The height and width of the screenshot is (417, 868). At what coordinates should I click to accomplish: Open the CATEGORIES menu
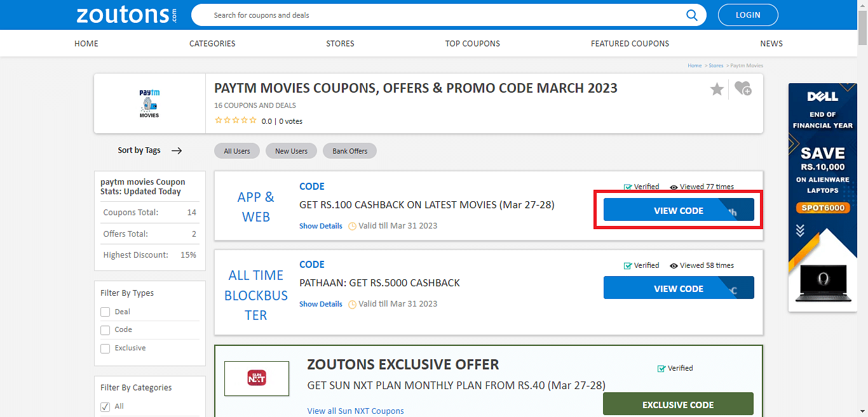(x=212, y=44)
